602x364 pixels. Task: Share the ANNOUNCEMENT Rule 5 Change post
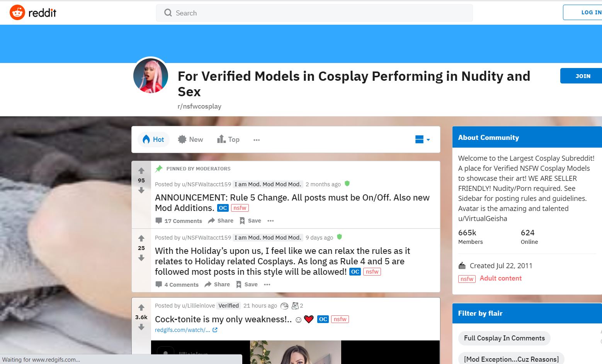coord(221,221)
